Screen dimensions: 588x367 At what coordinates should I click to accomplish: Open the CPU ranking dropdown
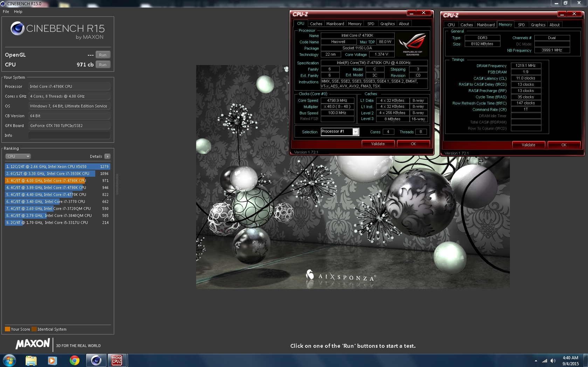click(x=18, y=156)
